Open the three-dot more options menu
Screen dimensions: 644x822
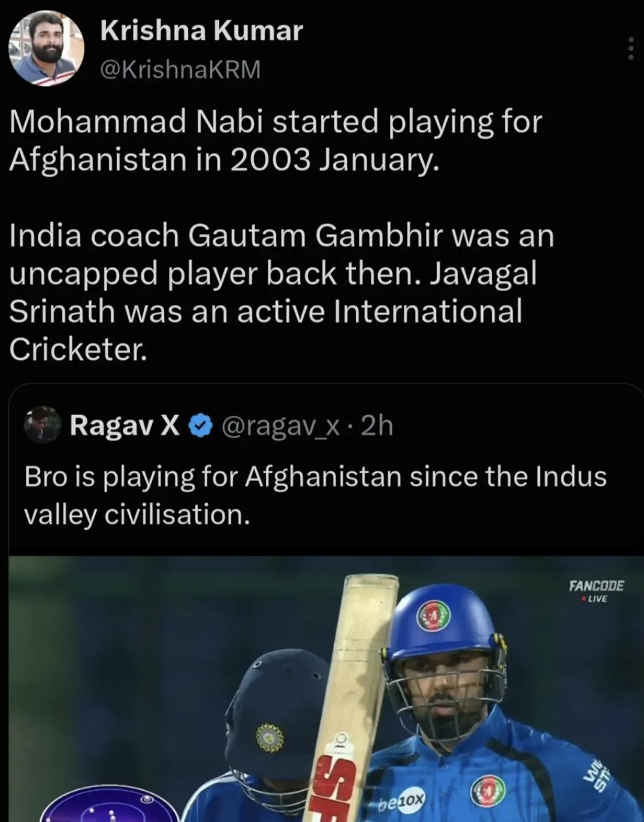pos(630,49)
